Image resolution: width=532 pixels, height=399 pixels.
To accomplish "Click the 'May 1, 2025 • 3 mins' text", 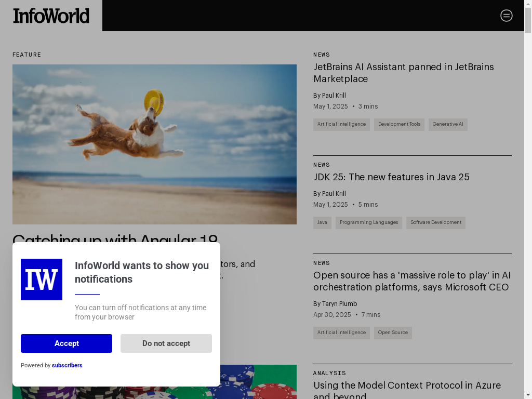I will pos(345,106).
